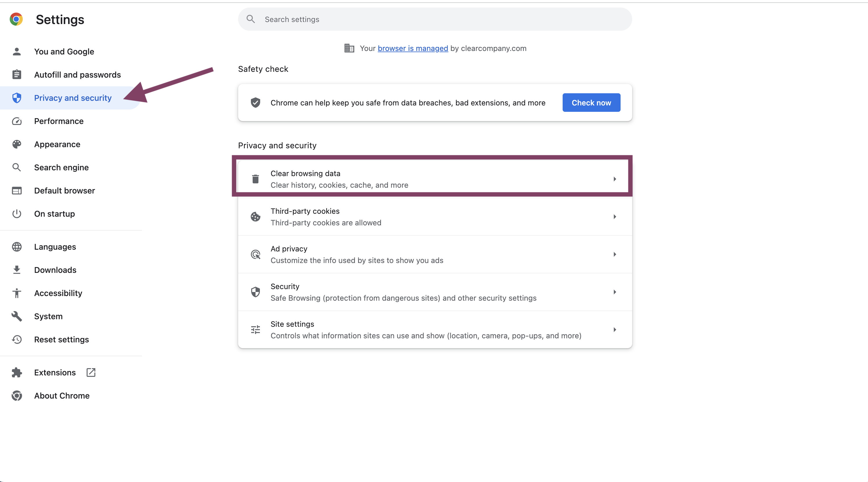Click the power icon for On startup
The image size is (868, 482).
[x=17, y=213]
